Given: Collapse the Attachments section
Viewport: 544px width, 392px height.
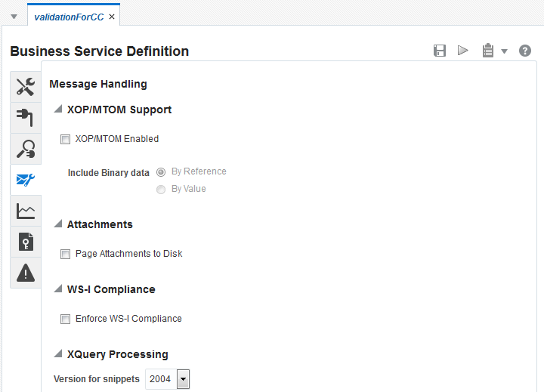Looking at the screenshot, I should click(58, 224).
